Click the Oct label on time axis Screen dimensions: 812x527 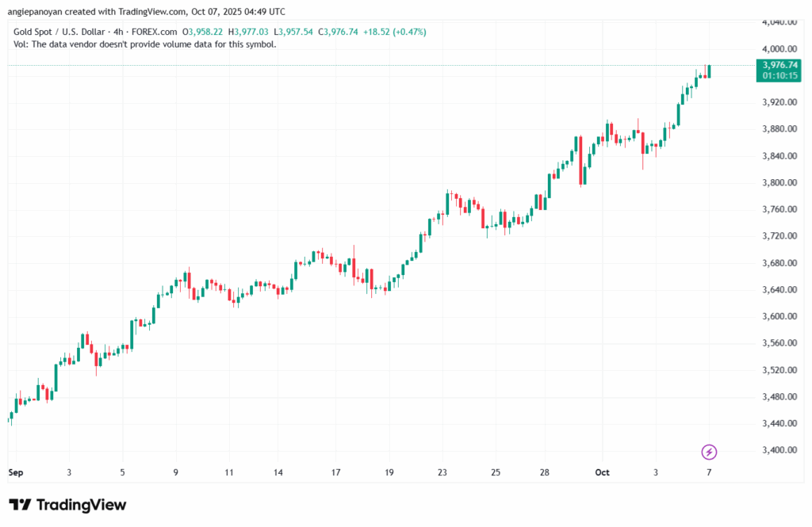(x=604, y=472)
